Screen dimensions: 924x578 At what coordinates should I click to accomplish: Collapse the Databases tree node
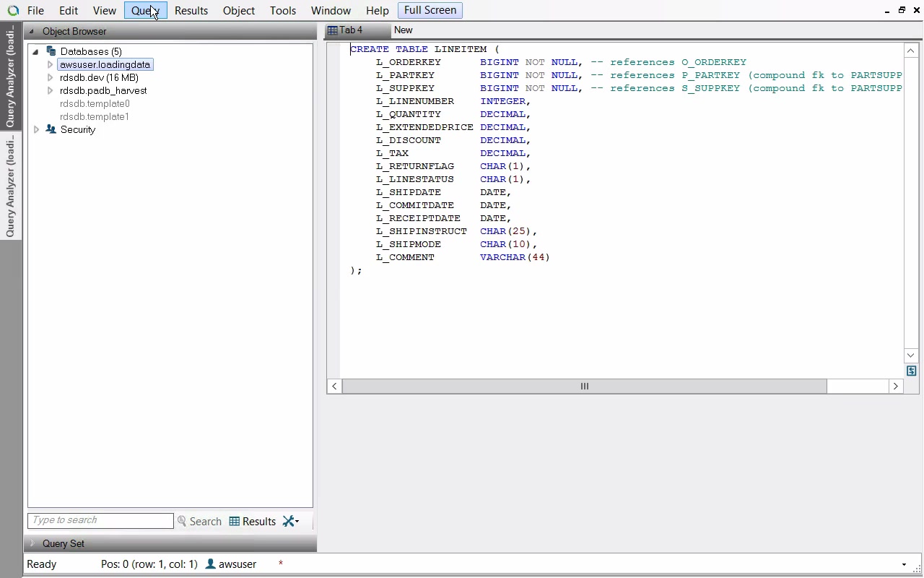click(35, 51)
